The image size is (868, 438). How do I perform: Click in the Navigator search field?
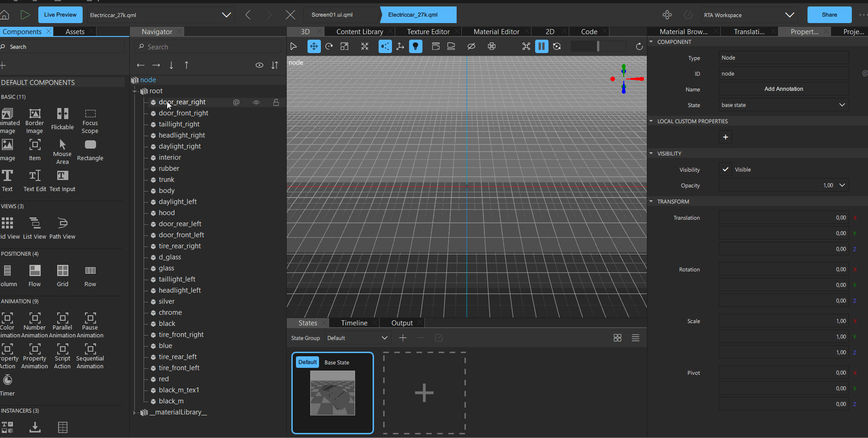click(x=208, y=47)
